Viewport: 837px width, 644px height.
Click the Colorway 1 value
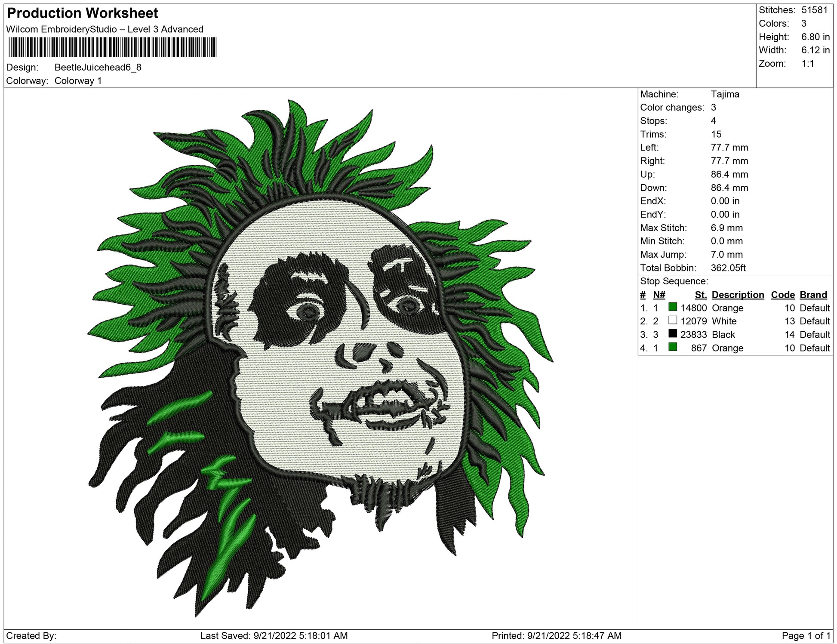pos(78,81)
